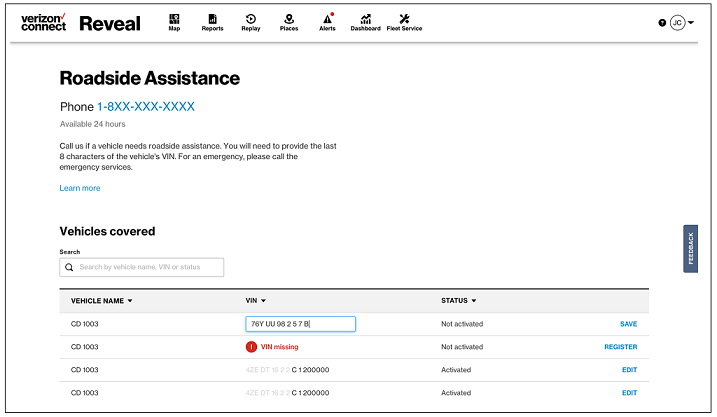Open Alerts bell icon
The height and width of the screenshot is (417, 717).
327,21
